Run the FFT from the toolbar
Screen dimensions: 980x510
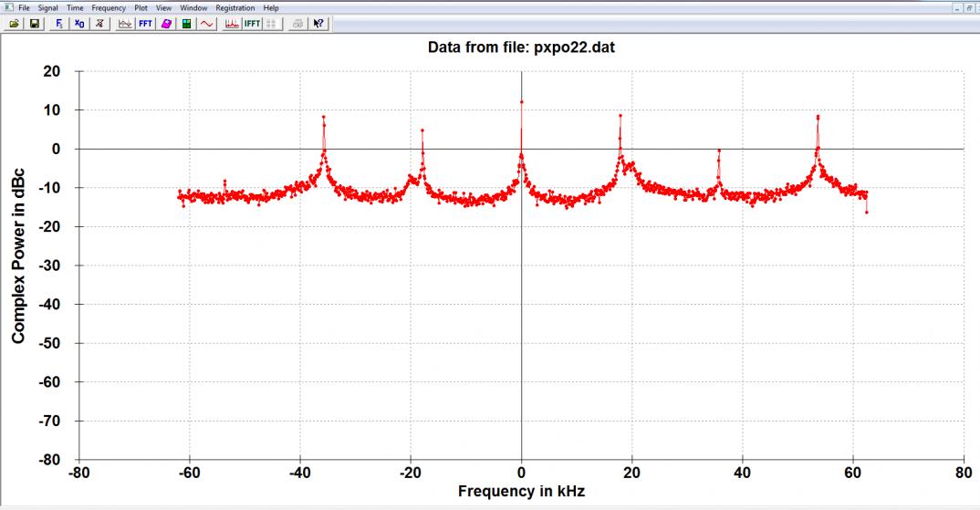pos(146,24)
